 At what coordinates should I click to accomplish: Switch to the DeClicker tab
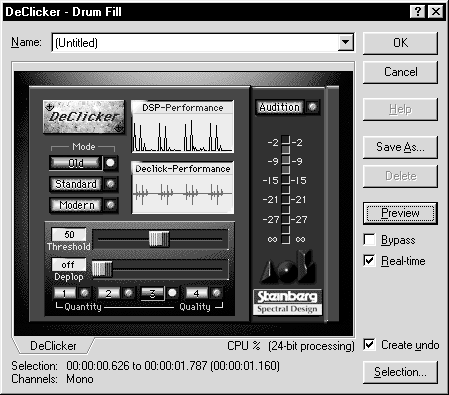(x=53, y=346)
